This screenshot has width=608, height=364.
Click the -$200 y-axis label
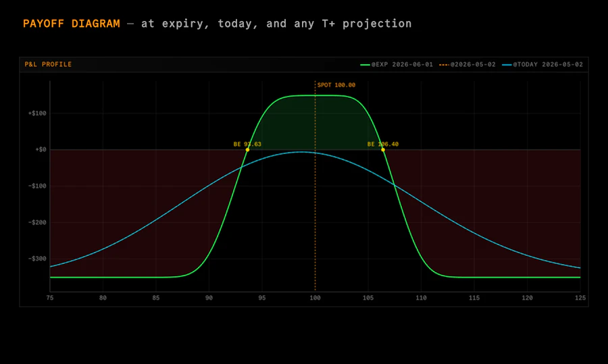37,222
